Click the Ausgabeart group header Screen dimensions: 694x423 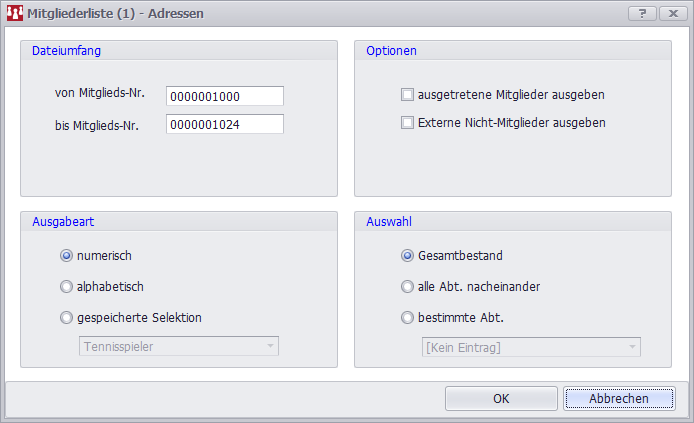[63, 220]
